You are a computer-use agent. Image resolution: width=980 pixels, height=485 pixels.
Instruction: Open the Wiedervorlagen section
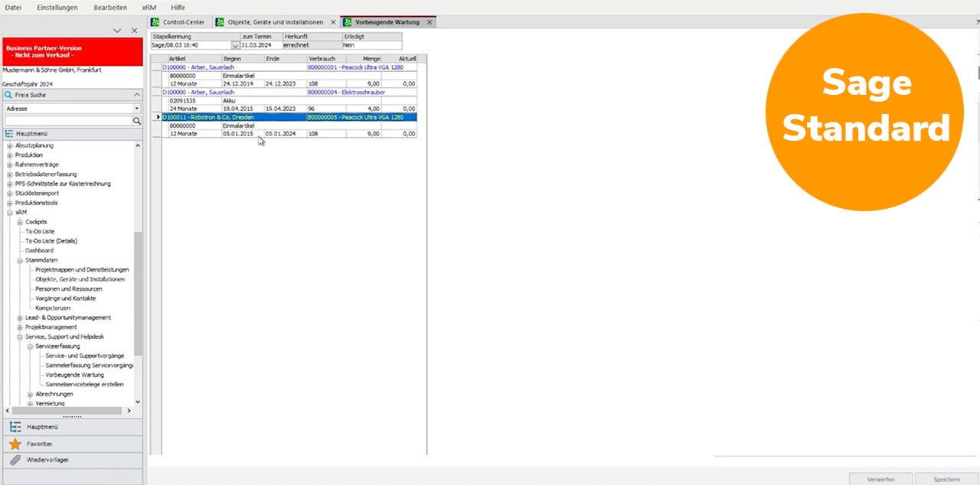coord(72,460)
